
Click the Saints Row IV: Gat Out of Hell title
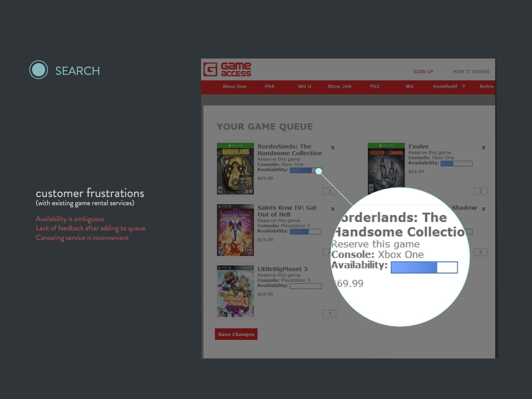[287, 211]
